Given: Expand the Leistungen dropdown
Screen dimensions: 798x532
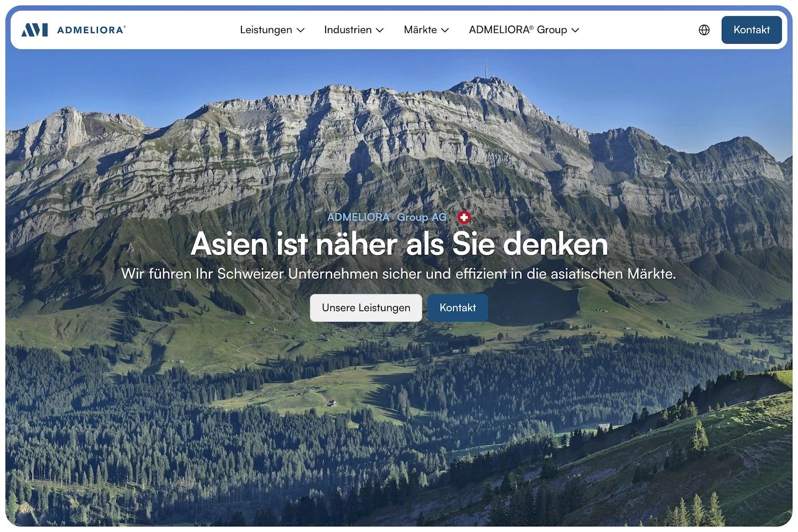Looking at the screenshot, I should 272,30.
